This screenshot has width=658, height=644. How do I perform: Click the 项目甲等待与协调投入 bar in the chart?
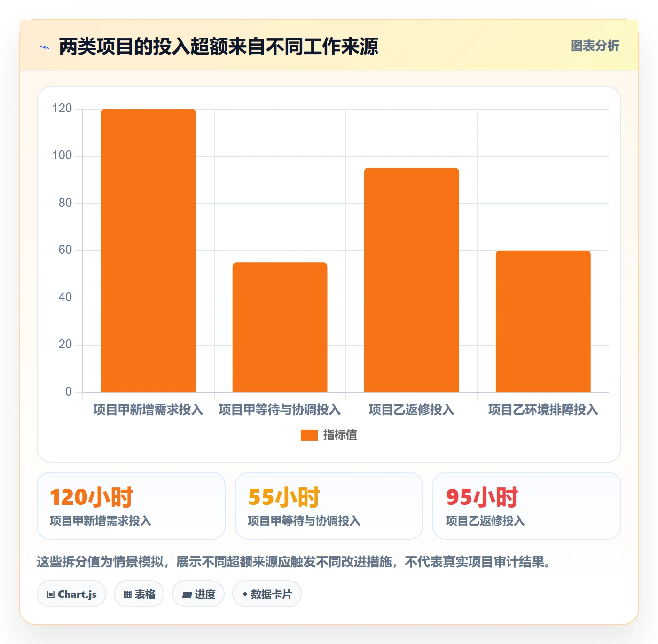click(280, 327)
